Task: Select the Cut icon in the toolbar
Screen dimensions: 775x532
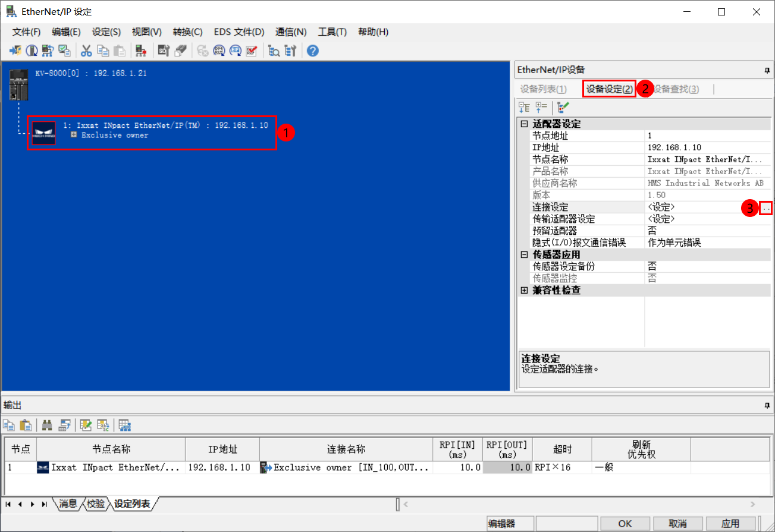Action: (86, 51)
